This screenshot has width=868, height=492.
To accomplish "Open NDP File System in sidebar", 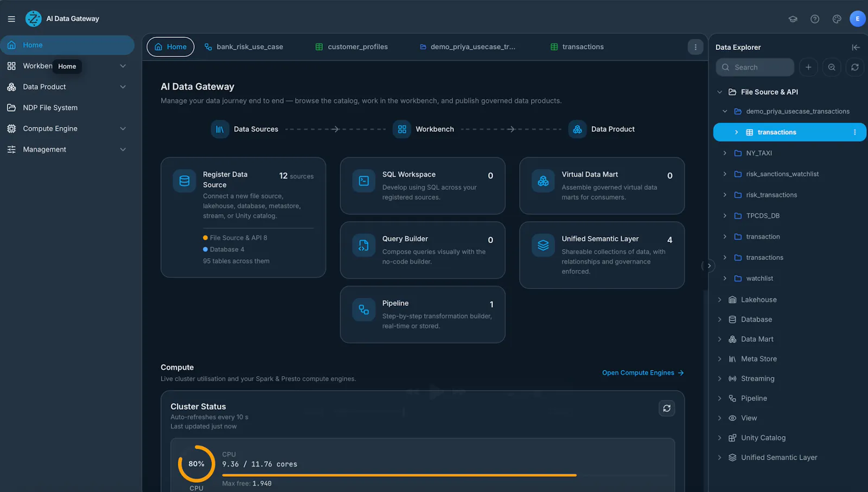I will pos(67,108).
